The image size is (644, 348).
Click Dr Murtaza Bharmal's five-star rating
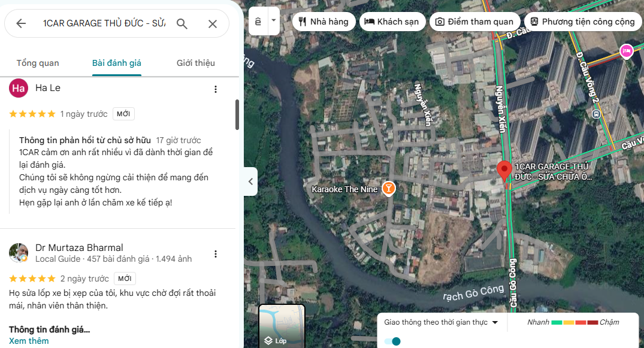tap(32, 279)
